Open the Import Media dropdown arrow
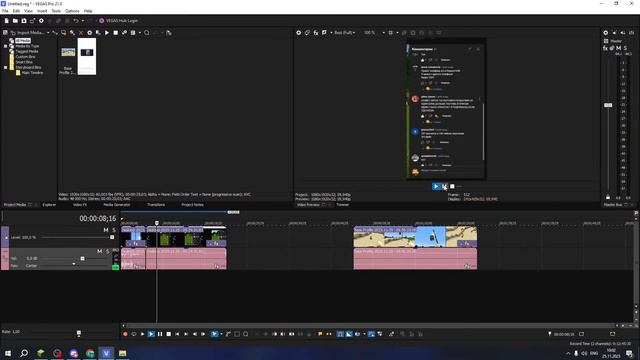 click(48, 33)
